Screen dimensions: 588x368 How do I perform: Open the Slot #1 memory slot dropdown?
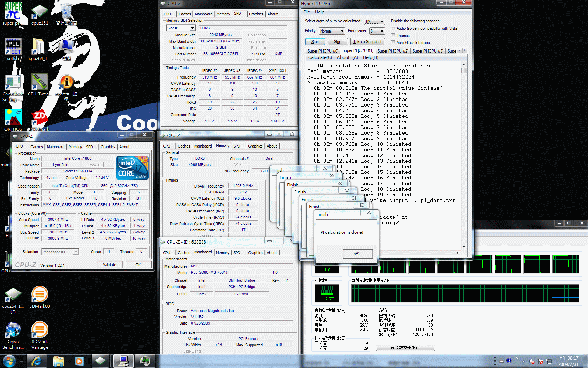181,28
